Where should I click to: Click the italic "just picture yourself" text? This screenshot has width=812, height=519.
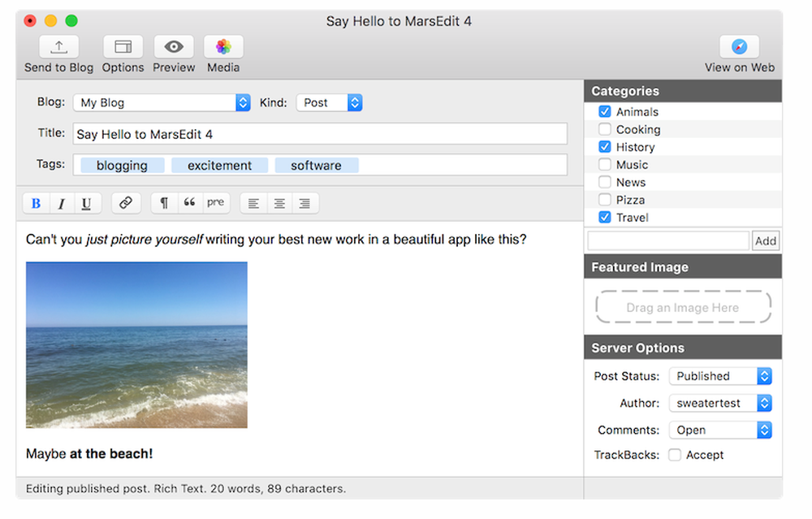pos(145,240)
